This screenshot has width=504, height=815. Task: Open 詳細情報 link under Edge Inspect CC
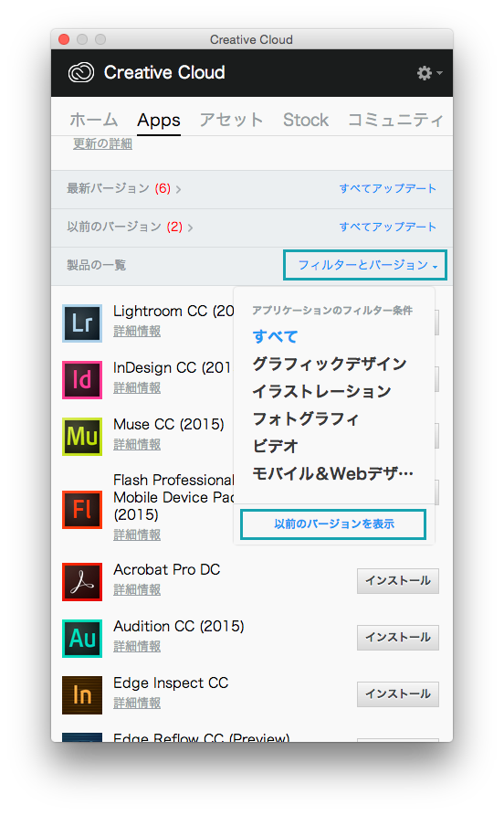(x=137, y=703)
